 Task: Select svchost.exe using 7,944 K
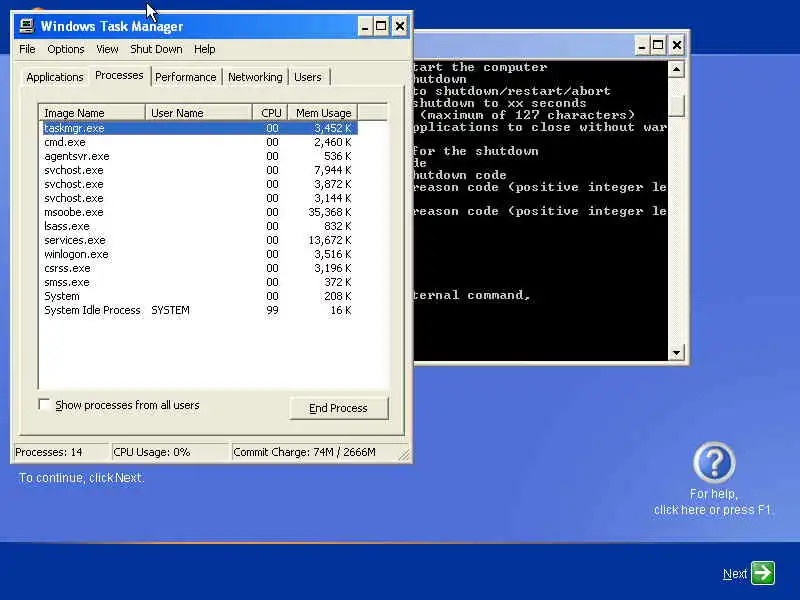199,170
